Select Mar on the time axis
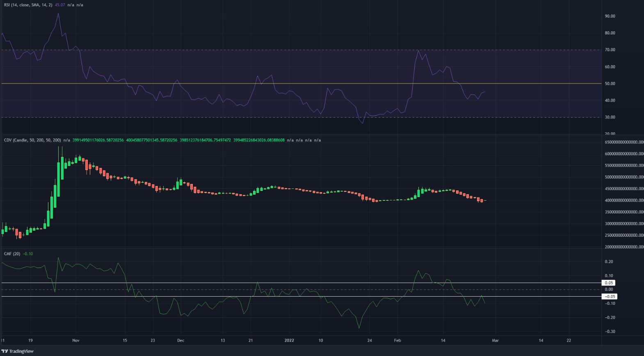Image resolution: width=644 pixels, height=356 pixels. click(x=495, y=340)
